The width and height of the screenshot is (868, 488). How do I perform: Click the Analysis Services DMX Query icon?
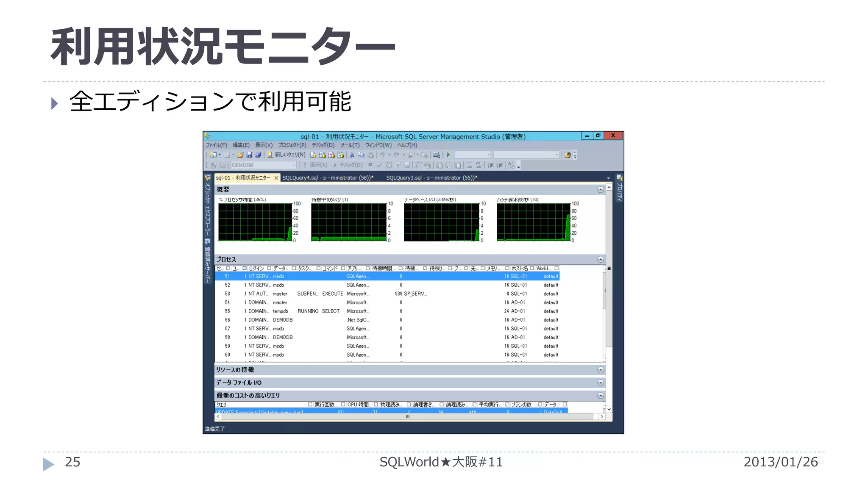(331, 155)
